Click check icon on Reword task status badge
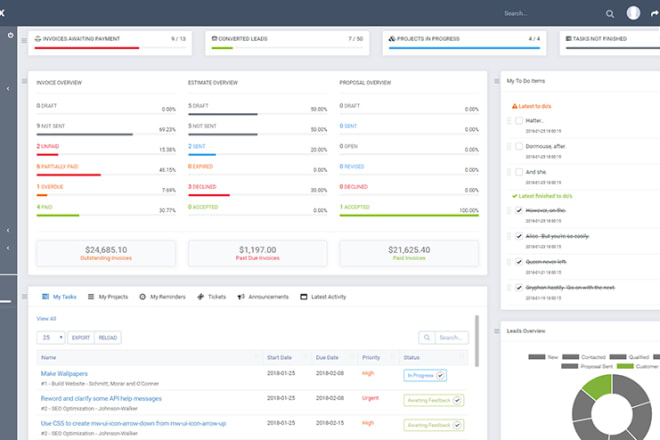 [x=457, y=400]
